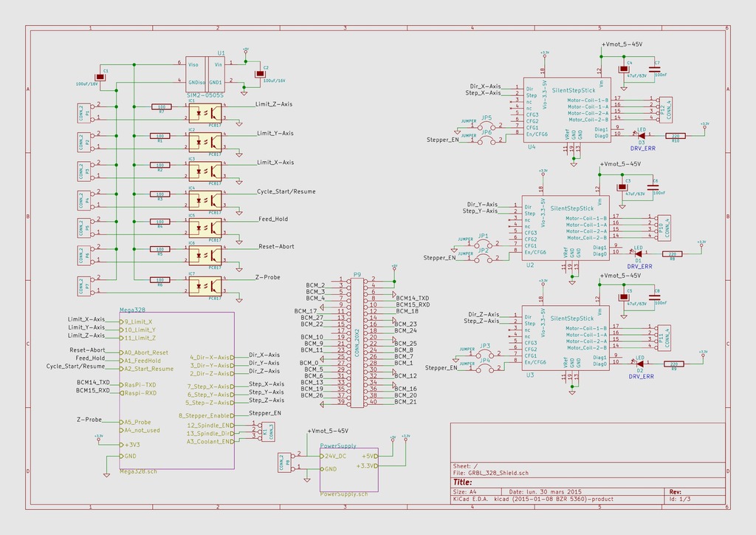Select LED D2 DRV_ERR symbol
Screen dimensions: 756x535
click(x=640, y=364)
